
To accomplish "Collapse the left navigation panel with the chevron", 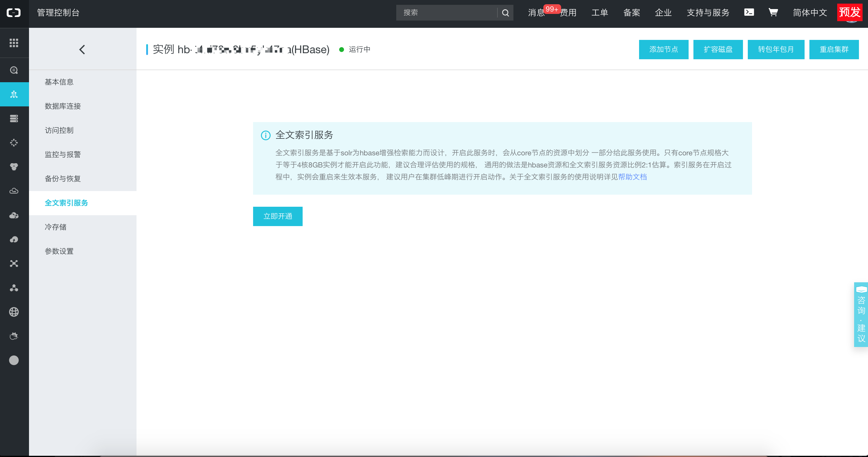I will (82, 49).
